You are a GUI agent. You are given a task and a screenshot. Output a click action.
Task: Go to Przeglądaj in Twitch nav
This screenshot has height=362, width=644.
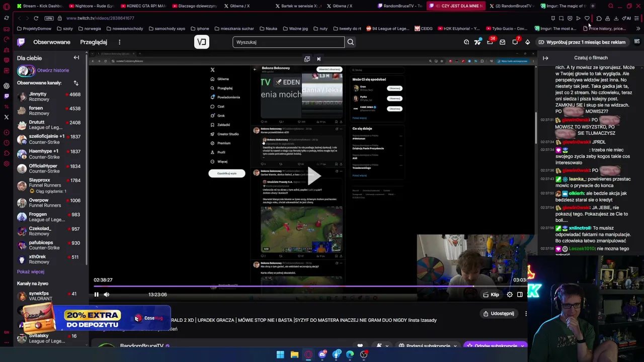[x=94, y=42]
